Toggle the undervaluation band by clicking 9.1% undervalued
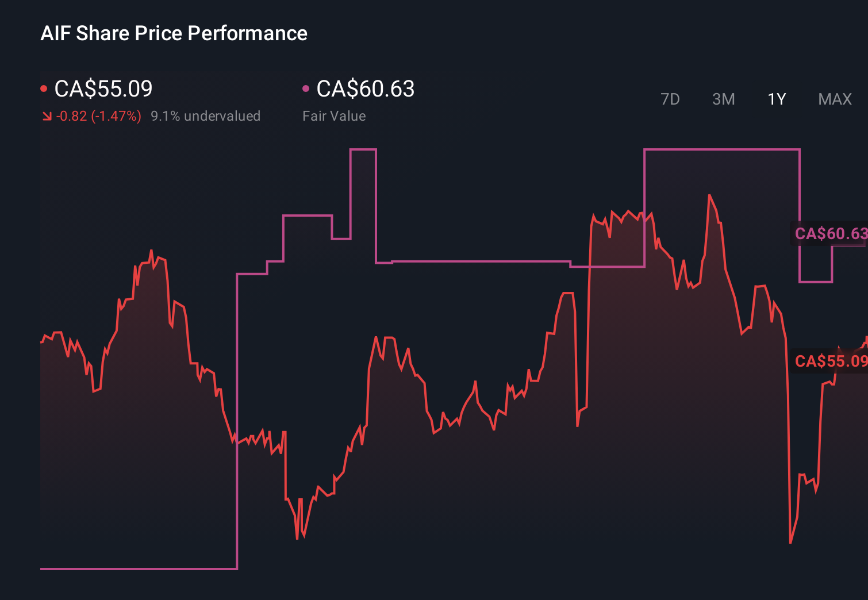Screen dimensions: 868x600 (x=206, y=116)
